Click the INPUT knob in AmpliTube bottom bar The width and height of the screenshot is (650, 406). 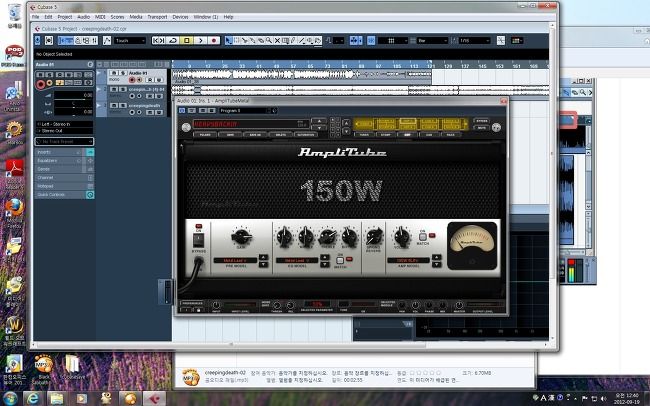tap(216, 305)
